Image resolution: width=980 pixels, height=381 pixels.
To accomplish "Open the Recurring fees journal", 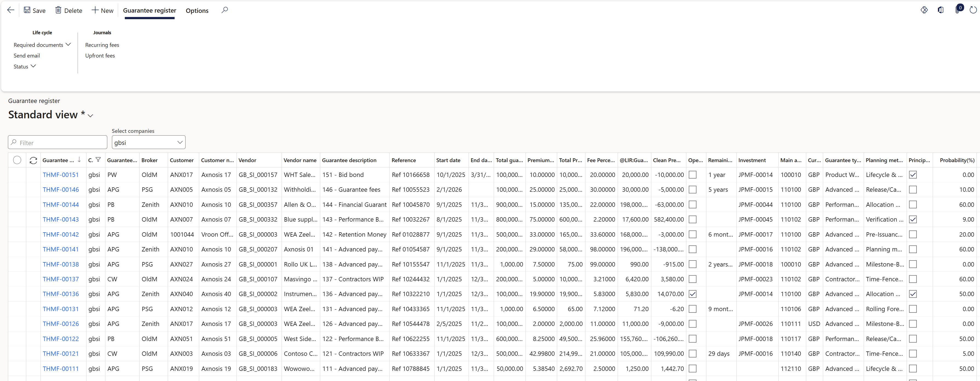I will [x=102, y=45].
